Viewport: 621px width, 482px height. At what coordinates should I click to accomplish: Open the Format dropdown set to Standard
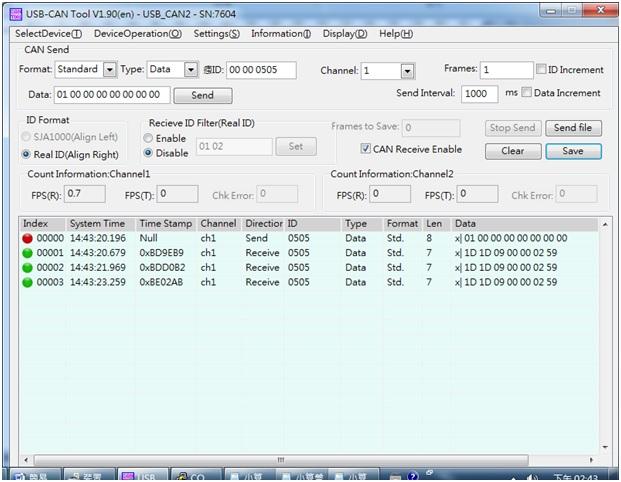(x=108, y=70)
